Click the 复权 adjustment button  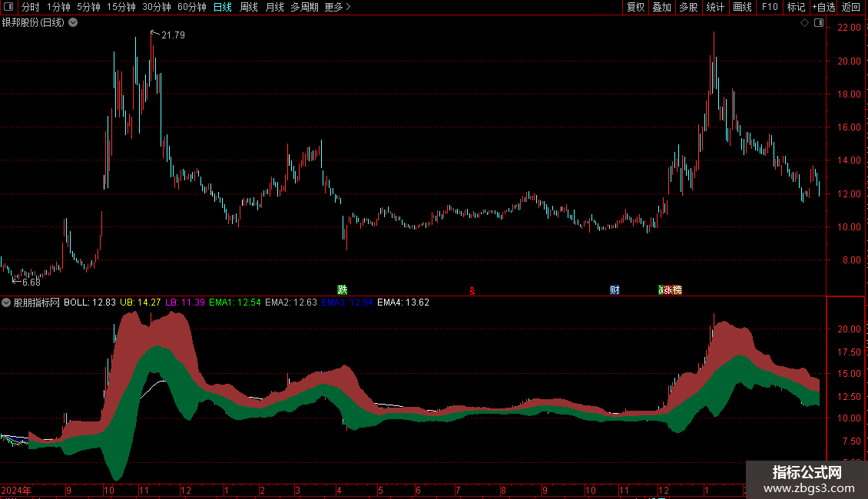pyautogui.click(x=635, y=7)
